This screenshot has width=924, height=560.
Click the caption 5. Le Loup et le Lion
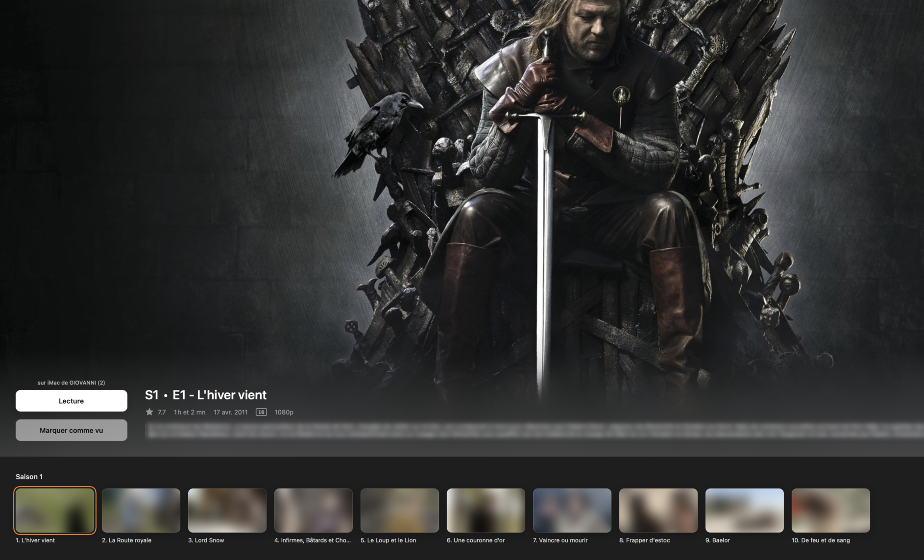pyautogui.click(x=389, y=540)
